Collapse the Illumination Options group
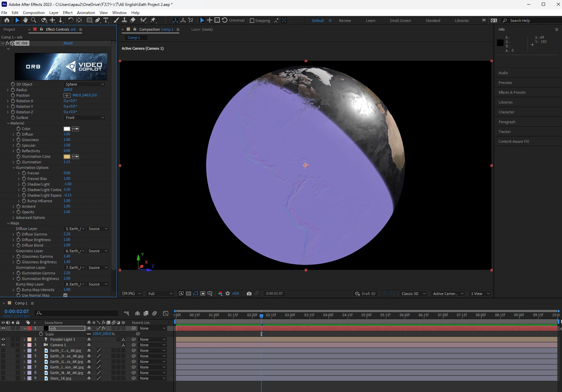 [14, 168]
